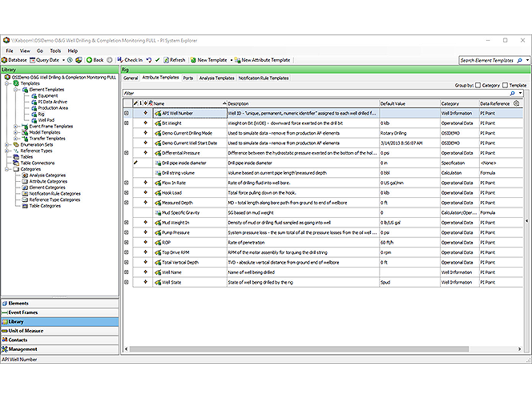532x399 pixels.
Task: Click the New Template toolbar button
Action: click(x=208, y=60)
